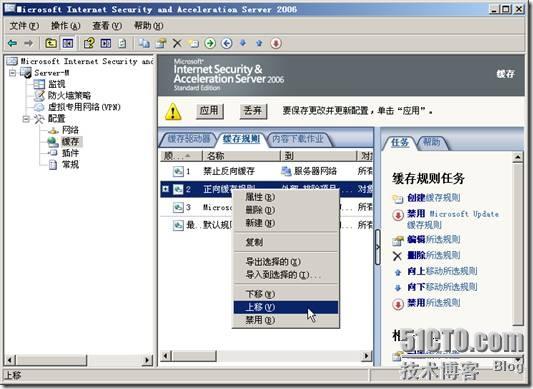Choose 导出选择的 in the context menu

(286, 261)
